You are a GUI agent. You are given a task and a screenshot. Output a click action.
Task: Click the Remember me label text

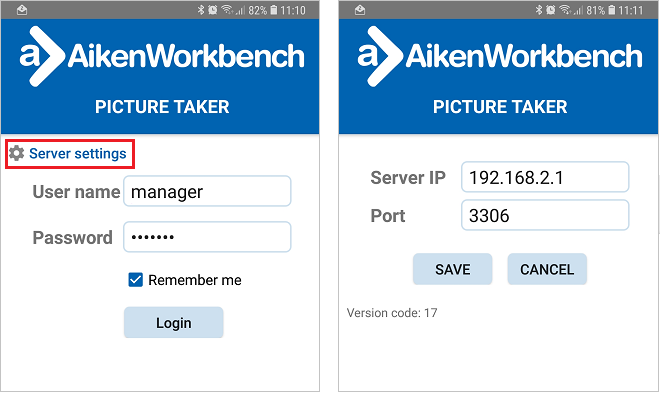coord(195,280)
